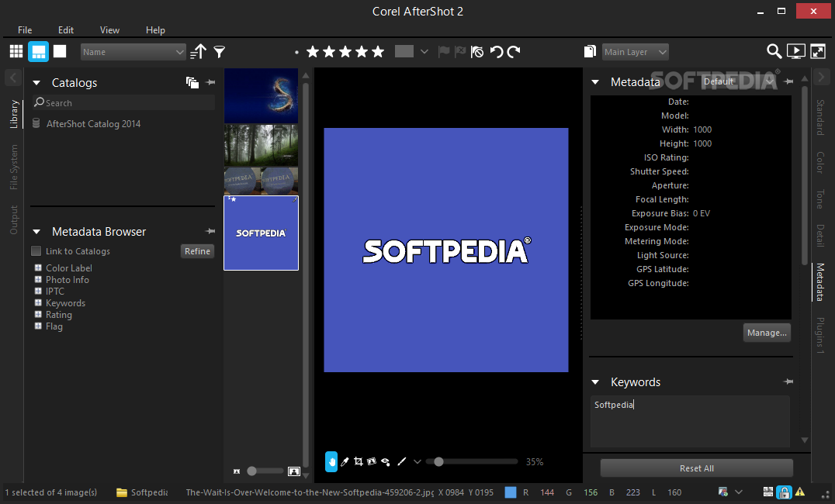Open the Main Layer dropdown
This screenshot has width=835, height=504.
636,52
